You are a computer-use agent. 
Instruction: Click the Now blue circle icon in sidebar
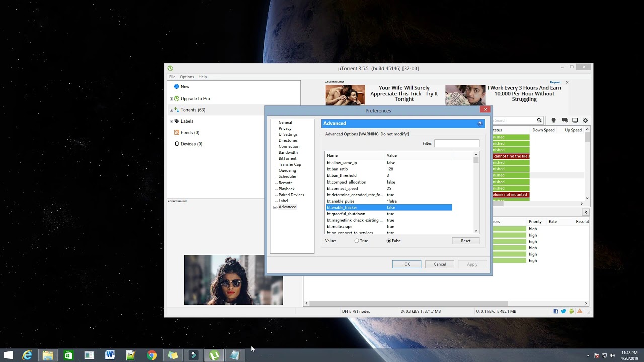coord(177,87)
